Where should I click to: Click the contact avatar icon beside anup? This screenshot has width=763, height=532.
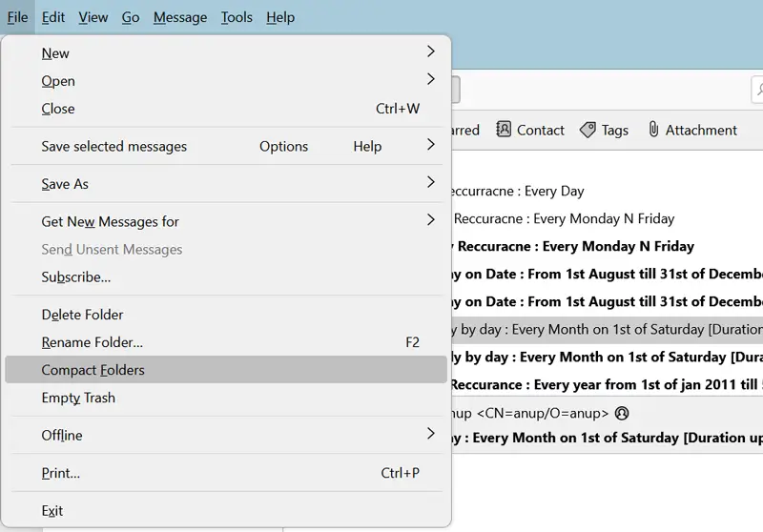click(x=623, y=414)
